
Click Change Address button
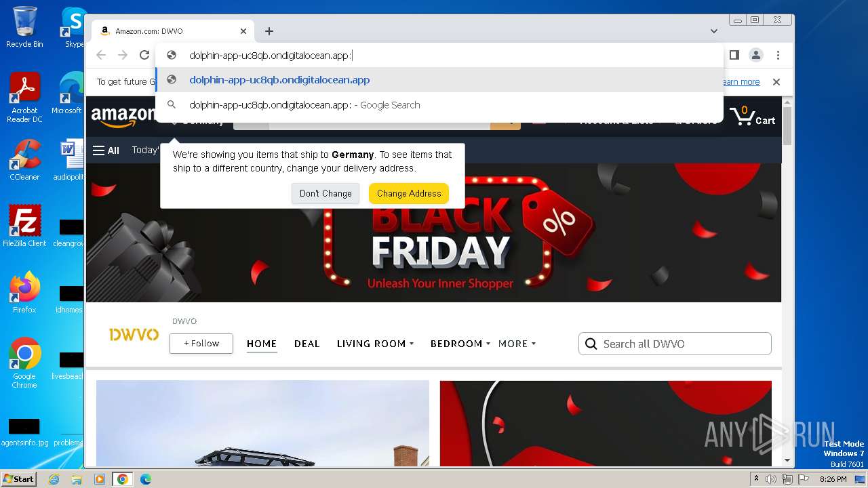409,193
